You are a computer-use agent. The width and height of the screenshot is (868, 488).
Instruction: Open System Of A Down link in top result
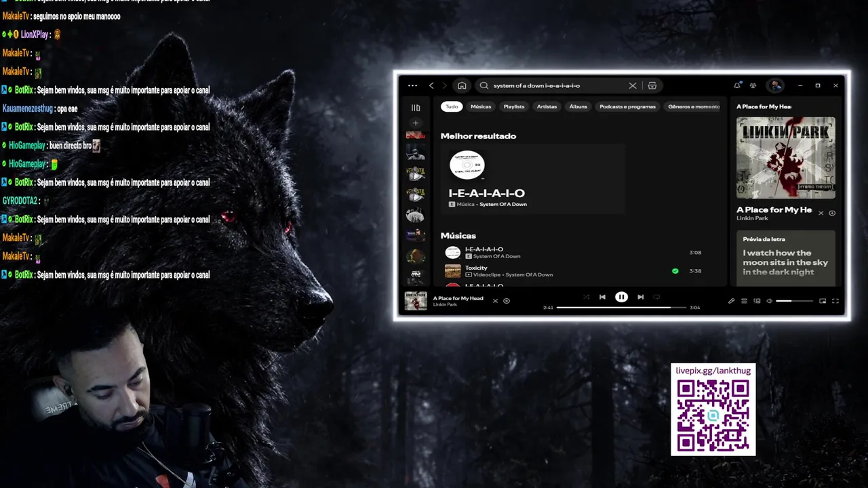pos(503,204)
